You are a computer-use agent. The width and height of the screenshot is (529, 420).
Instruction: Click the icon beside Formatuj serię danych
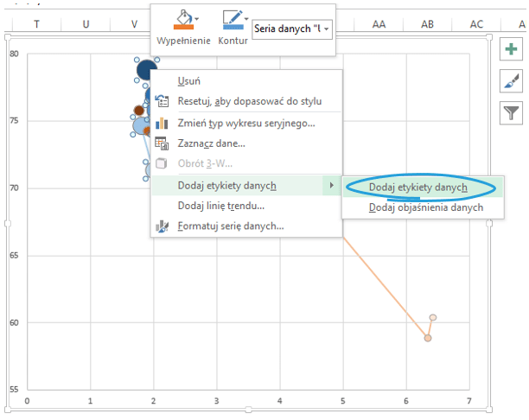[x=162, y=226]
